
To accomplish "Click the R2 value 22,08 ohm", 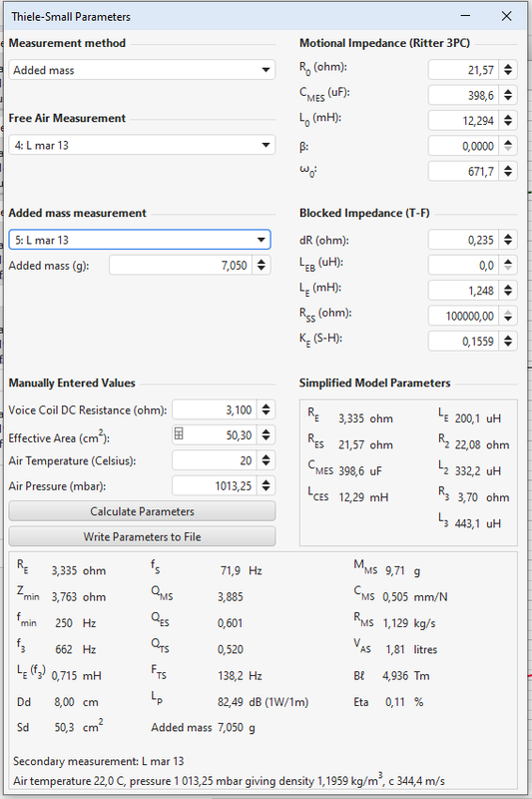I will [x=482, y=444].
